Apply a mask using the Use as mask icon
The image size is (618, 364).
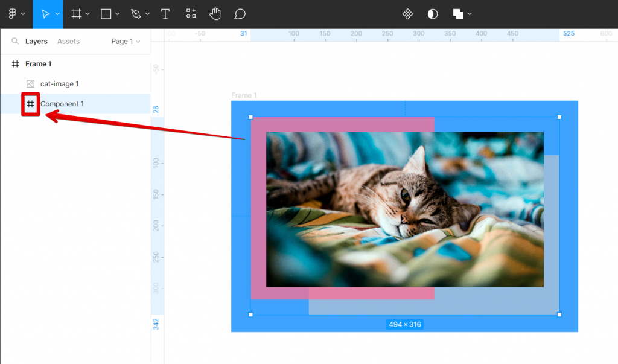(x=432, y=13)
